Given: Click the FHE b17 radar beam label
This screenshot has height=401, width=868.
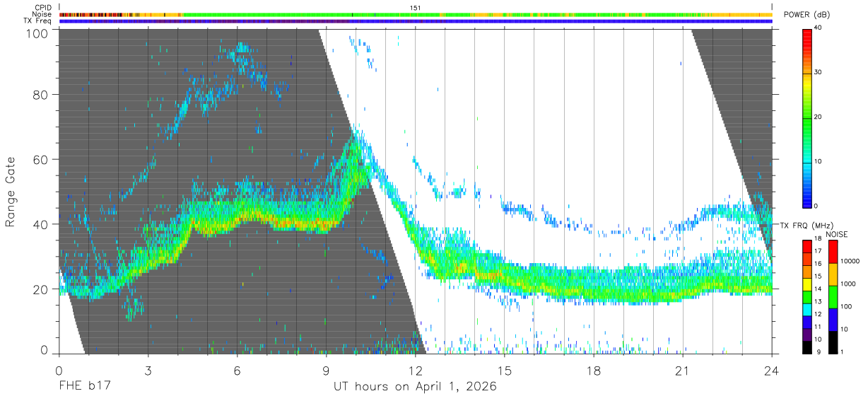Looking at the screenshot, I should 84,387.
